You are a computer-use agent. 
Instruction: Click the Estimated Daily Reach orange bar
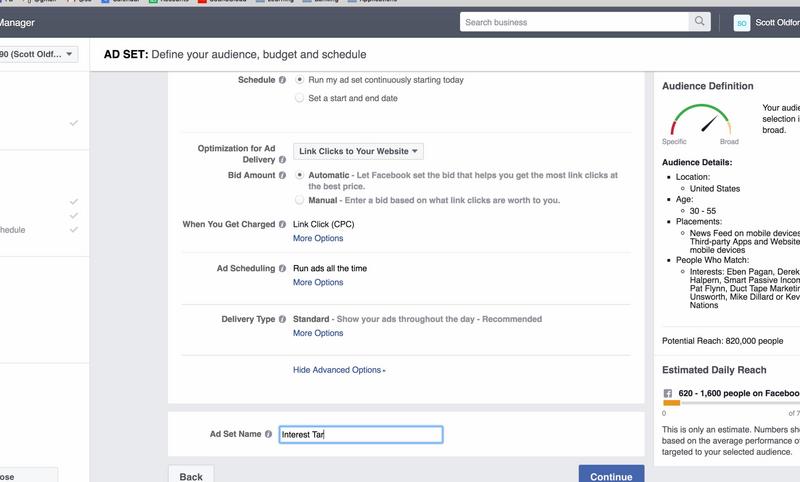coord(671,403)
